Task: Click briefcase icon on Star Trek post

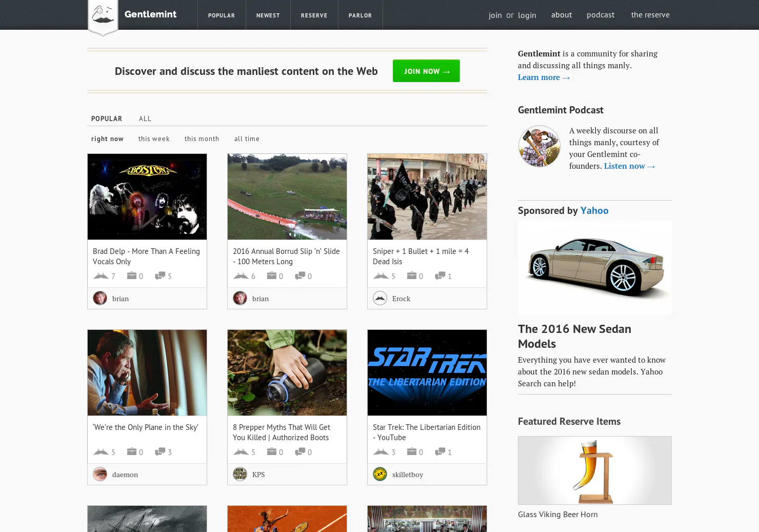Action: pyautogui.click(x=412, y=451)
